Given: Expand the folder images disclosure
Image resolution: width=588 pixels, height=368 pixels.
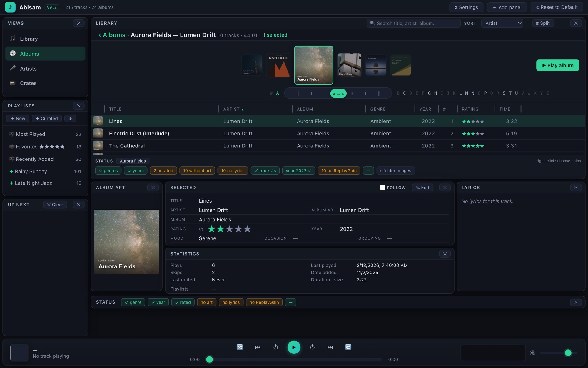Looking at the screenshot, I should (x=396, y=171).
